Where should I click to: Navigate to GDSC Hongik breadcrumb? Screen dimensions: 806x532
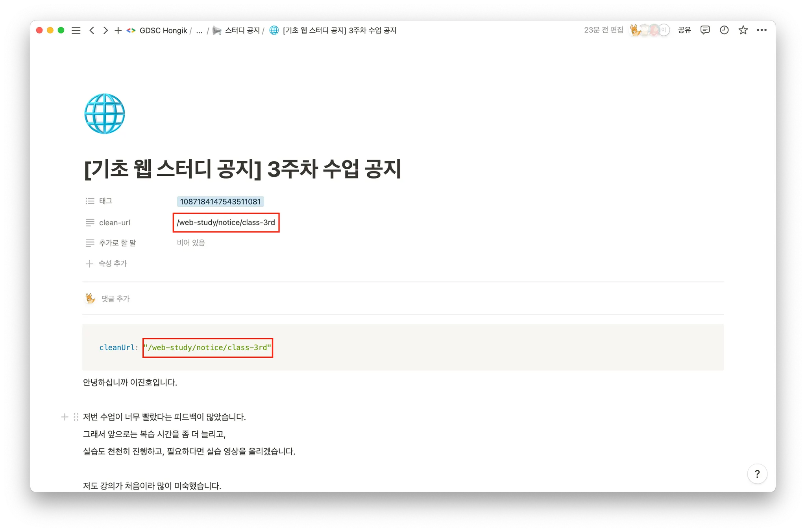(163, 31)
